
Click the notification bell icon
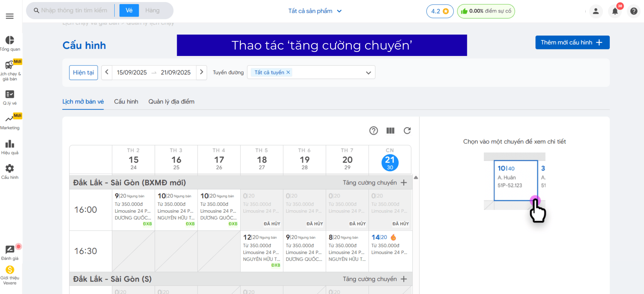tap(615, 11)
